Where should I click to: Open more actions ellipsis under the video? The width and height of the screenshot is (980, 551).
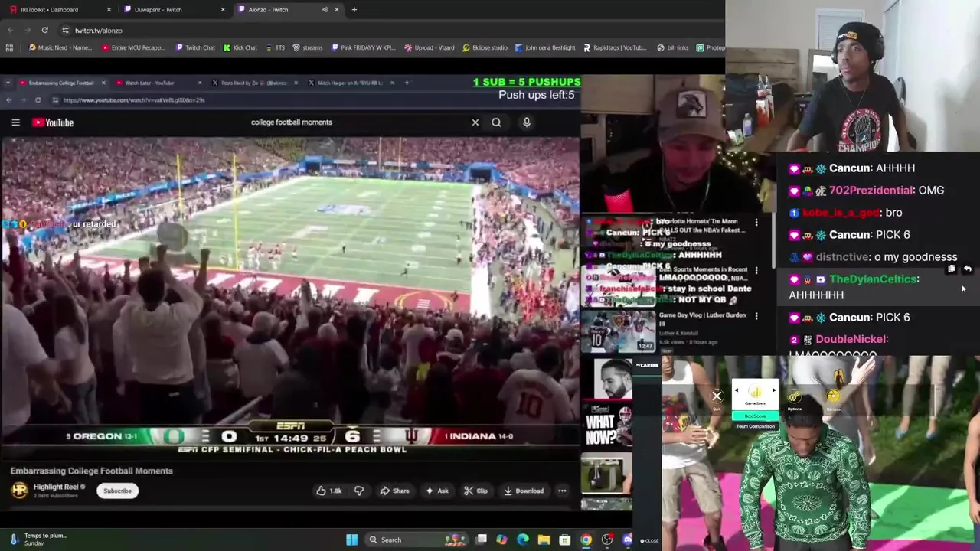tap(562, 491)
